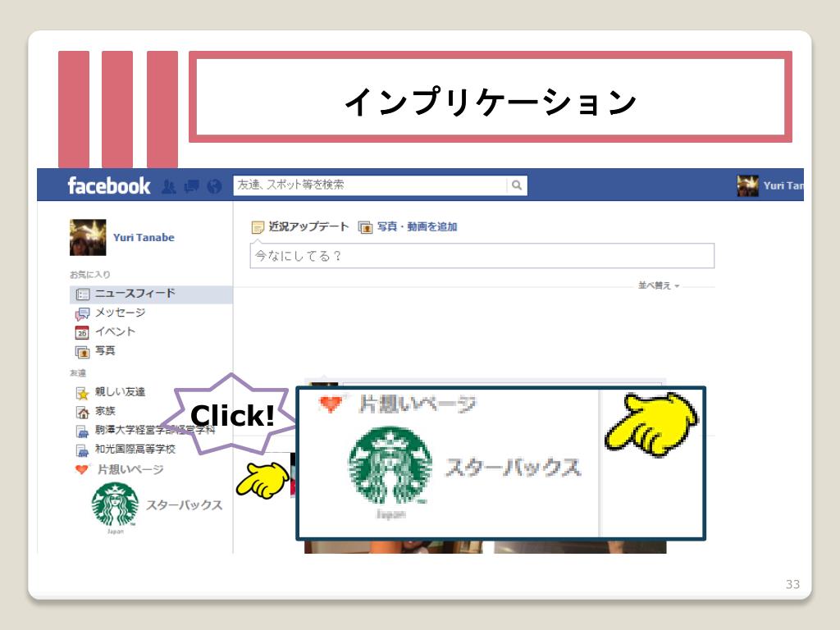Image resolution: width=840 pixels, height=630 pixels.
Task: Open the 並べ替え sort dropdown
Action: coord(659,285)
